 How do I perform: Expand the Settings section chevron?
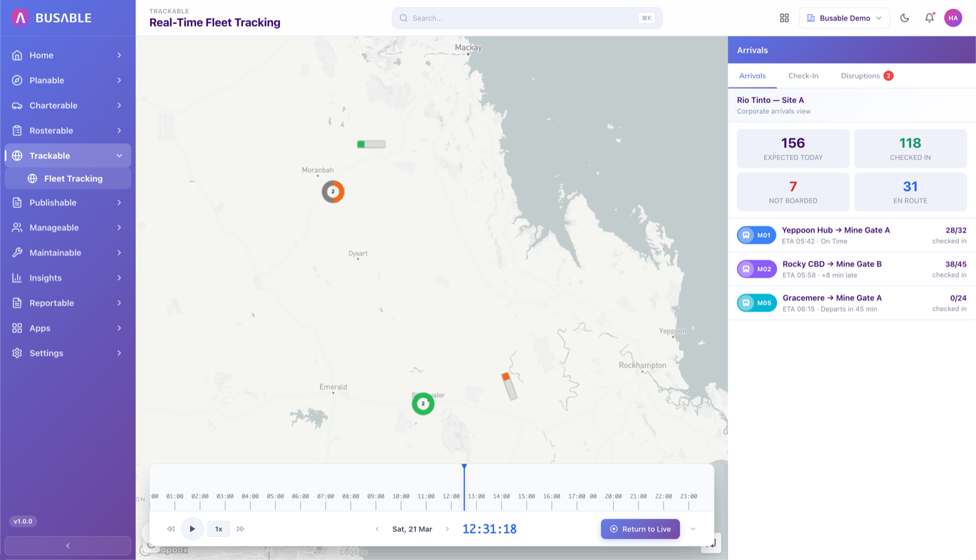click(x=119, y=353)
